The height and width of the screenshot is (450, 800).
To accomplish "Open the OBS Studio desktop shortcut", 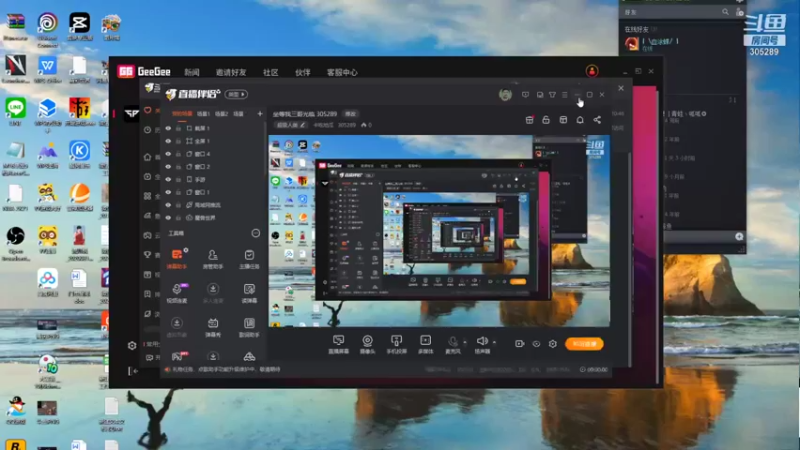I will click(x=16, y=243).
